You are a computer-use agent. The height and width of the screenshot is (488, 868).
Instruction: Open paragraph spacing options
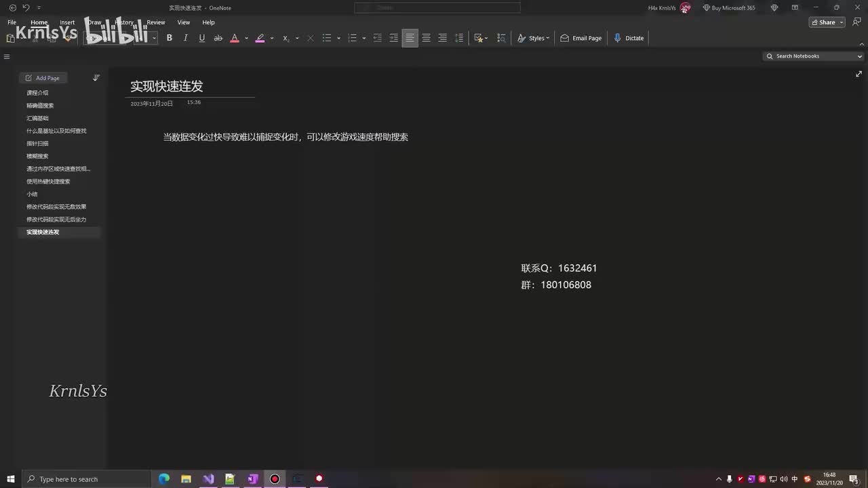pyautogui.click(x=459, y=38)
